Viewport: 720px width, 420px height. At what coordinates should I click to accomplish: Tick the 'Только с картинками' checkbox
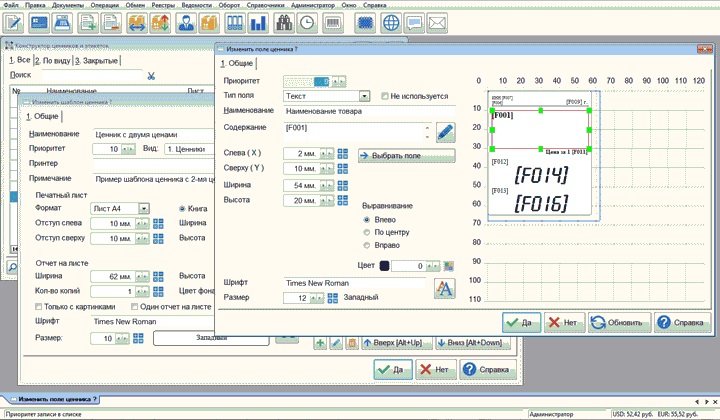(39, 307)
